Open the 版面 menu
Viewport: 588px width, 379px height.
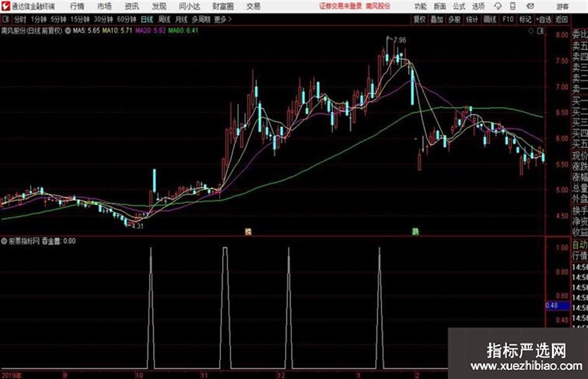[x=440, y=6]
